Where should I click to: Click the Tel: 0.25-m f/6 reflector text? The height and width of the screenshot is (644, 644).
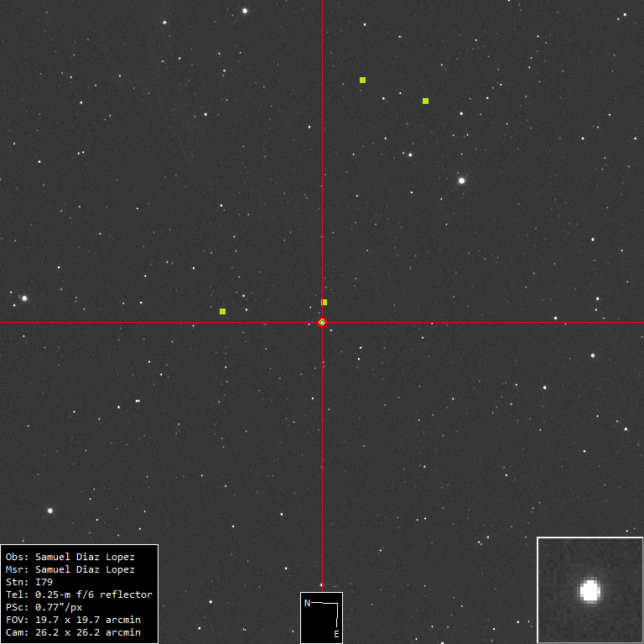point(79,595)
